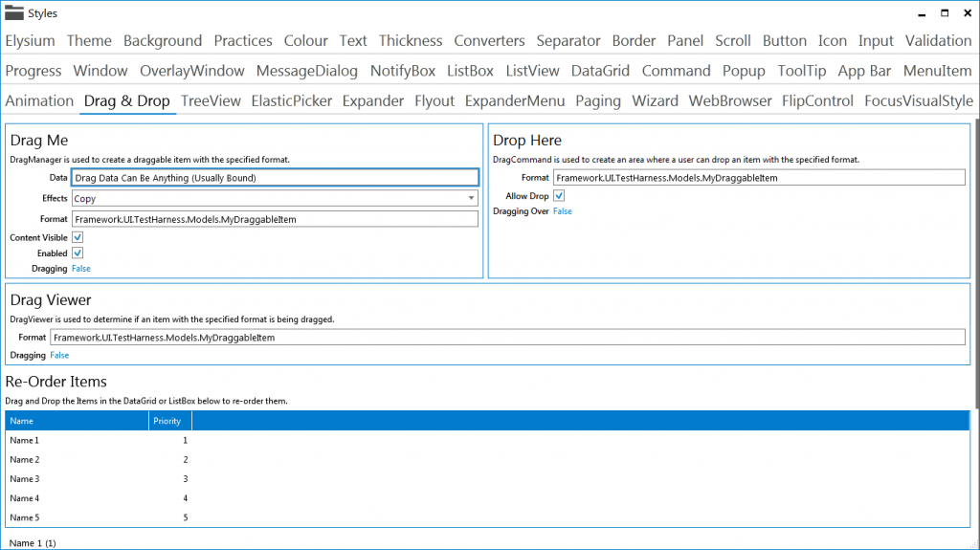Maximize the Styles window
The width and height of the screenshot is (980, 550).
point(945,13)
